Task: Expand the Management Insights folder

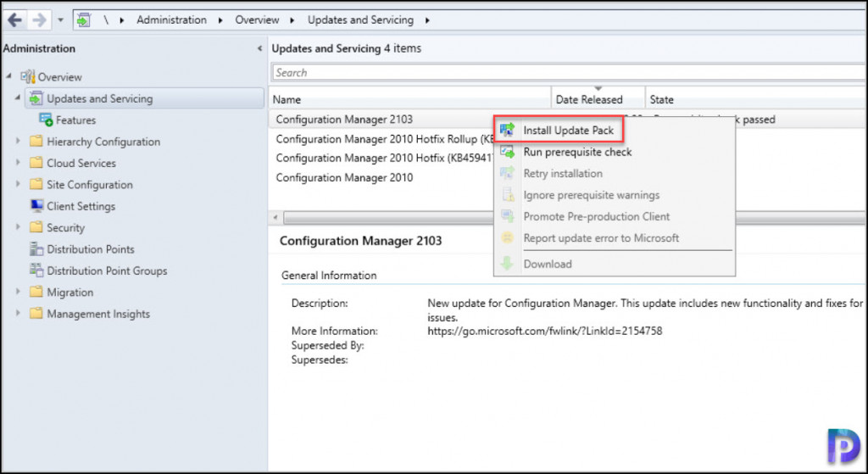Action: tap(19, 314)
